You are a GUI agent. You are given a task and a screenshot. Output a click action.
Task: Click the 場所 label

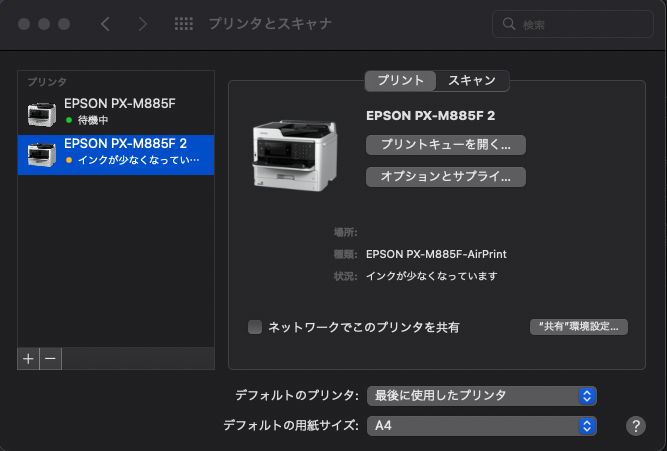coord(345,232)
